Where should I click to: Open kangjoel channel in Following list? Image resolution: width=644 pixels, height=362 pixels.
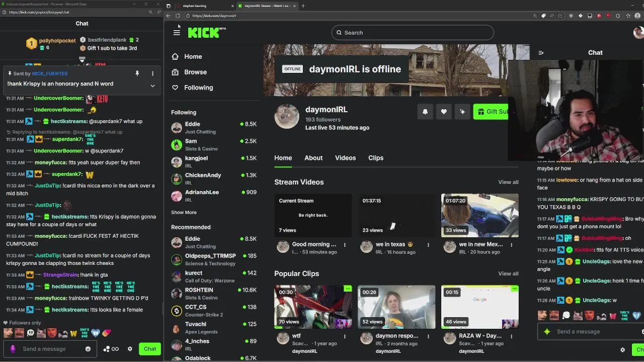[214, 161]
